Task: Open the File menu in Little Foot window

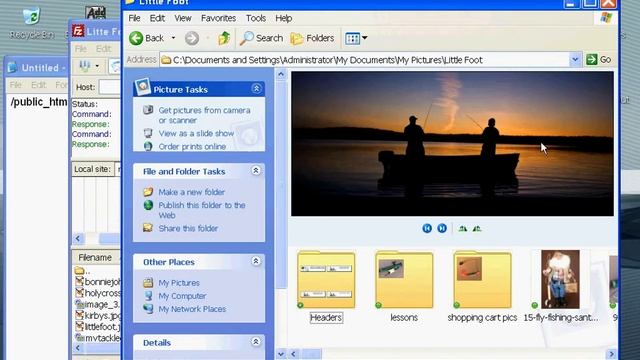Action: [134, 18]
